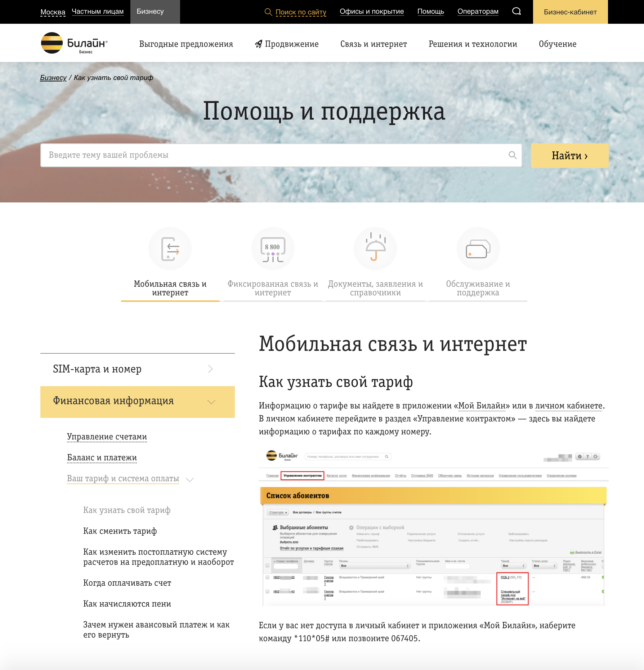Switch to the Обслуживание и поддержка tab
This screenshot has width=644, height=670.
(x=478, y=288)
